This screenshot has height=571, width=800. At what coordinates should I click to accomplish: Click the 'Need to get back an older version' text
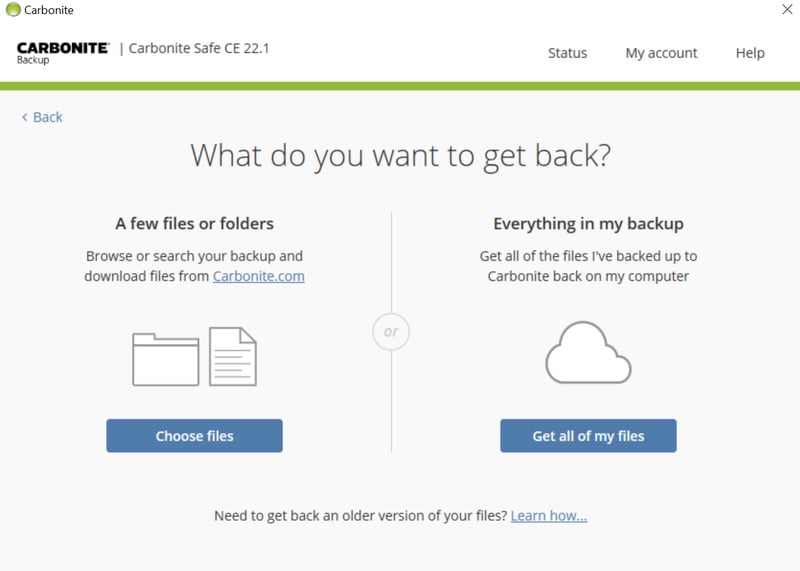(360, 516)
